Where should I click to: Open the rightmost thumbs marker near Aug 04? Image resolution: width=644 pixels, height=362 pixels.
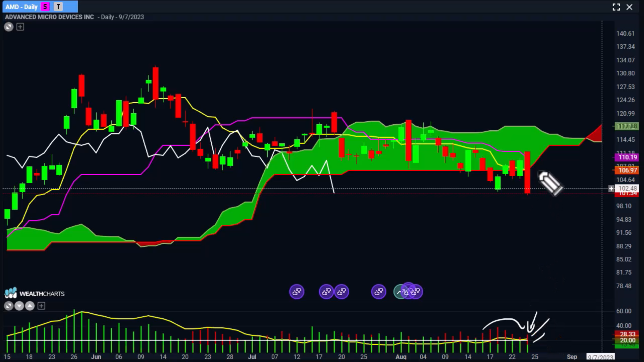(417, 292)
